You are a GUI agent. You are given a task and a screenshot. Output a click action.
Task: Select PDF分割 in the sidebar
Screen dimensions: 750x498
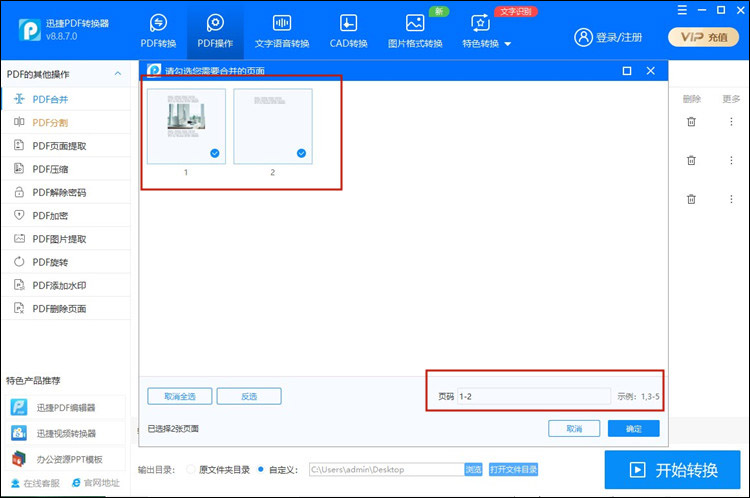[66, 122]
